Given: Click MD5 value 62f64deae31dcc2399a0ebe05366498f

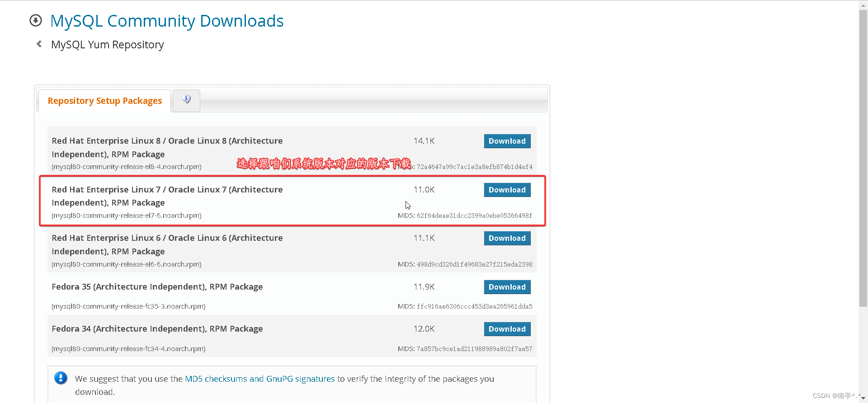Looking at the screenshot, I should click(474, 216).
